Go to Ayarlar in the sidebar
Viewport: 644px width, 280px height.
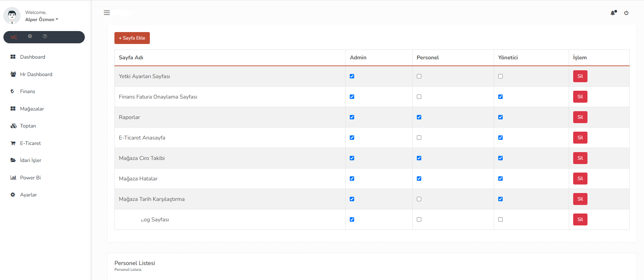28,195
